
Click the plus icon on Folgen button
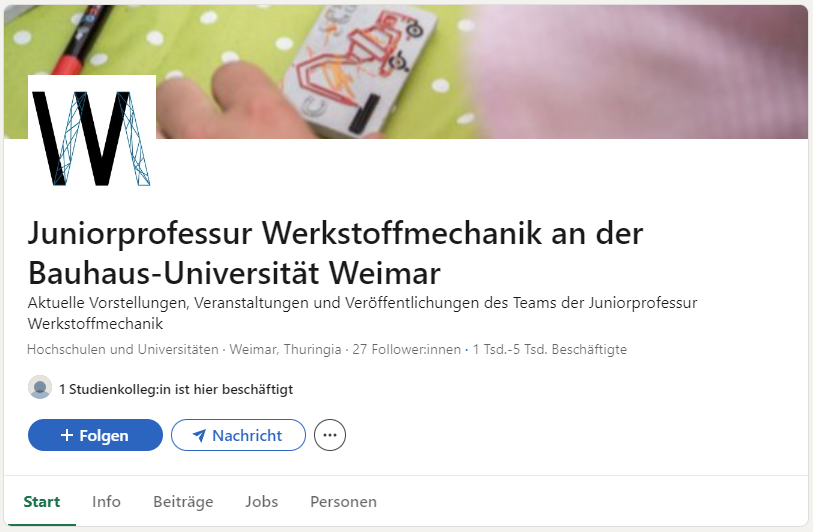pyautogui.click(x=67, y=435)
